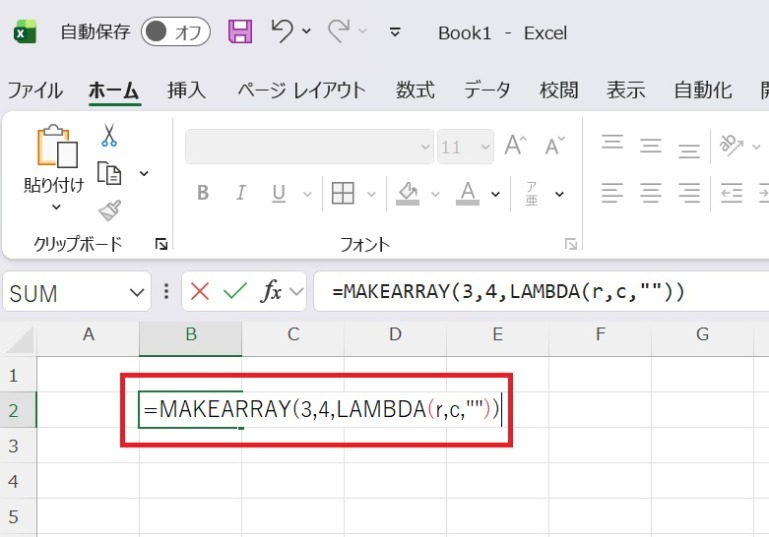Click the Excel app icon in title bar

(25, 32)
